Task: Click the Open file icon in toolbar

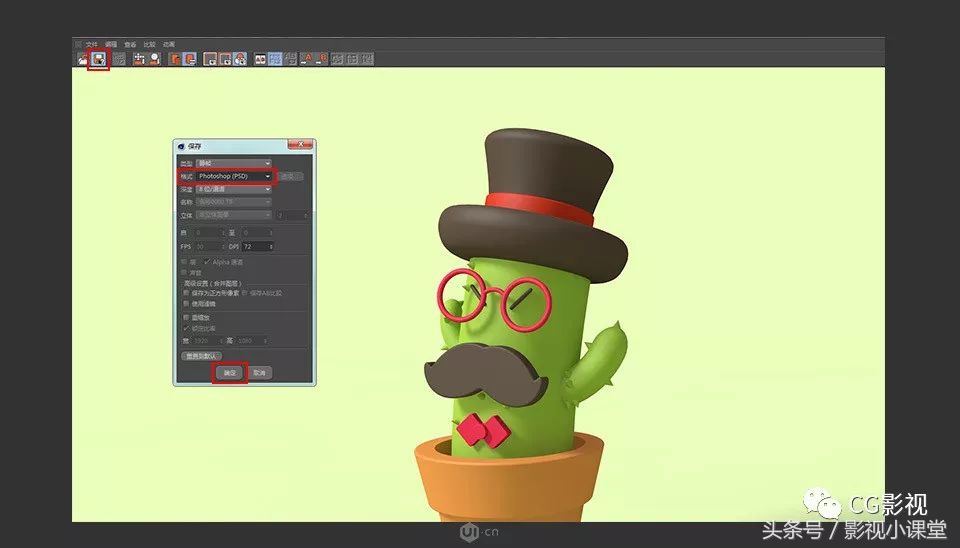Action: pyautogui.click(x=84, y=59)
